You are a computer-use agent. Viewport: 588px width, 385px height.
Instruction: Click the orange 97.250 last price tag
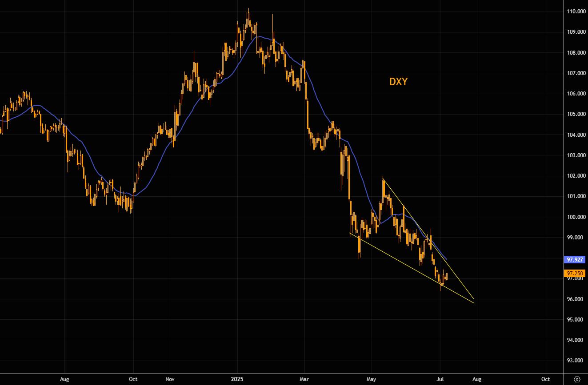[x=575, y=274]
